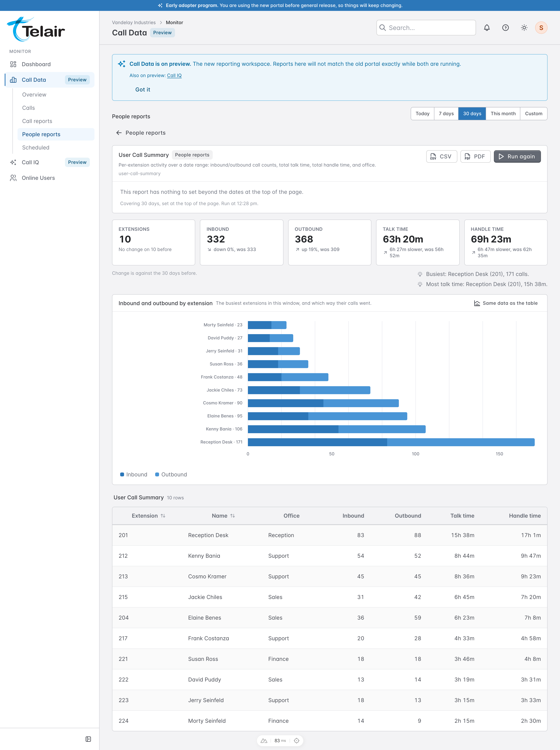Collapse the sidebar panel icon

click(x=88, y=739)
